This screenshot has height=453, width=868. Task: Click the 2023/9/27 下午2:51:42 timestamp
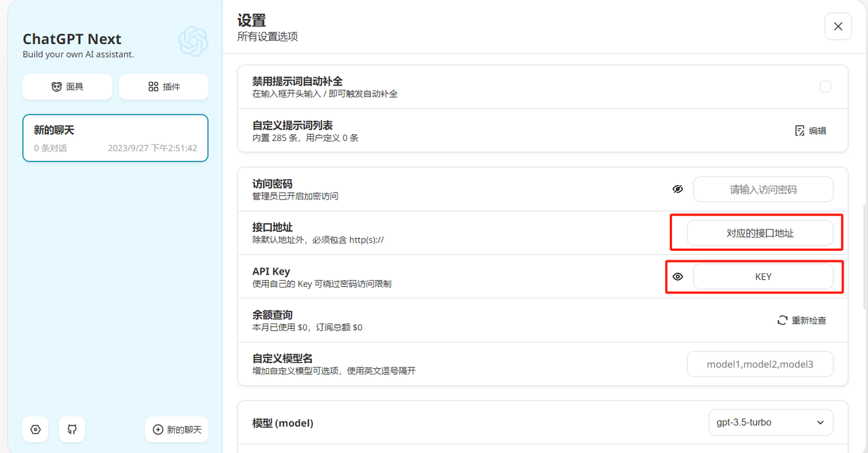point(153,148)
